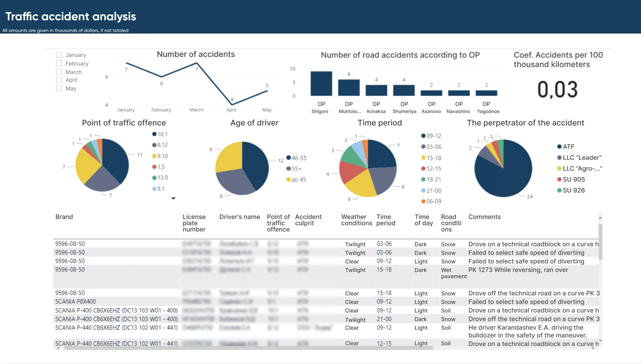The width and height of the screenshot is (641, 364).
Task: Click the Brand column header to sort
Action: click(x=64, y=216)
